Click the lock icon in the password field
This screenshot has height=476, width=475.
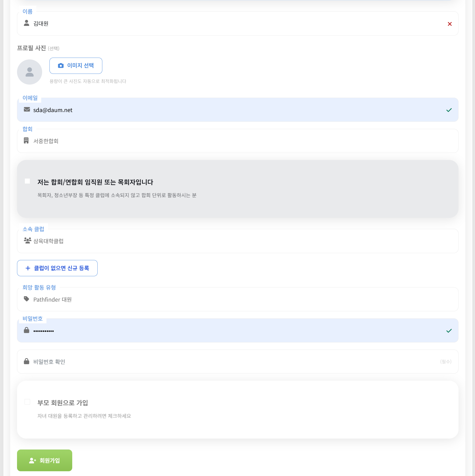[26, 330]
